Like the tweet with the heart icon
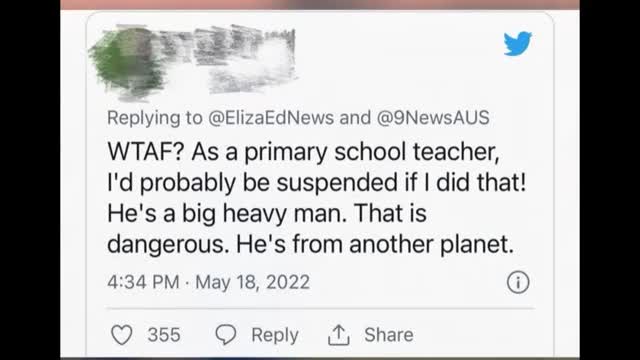Screen dimensions: 640x360 click(122, 335)
